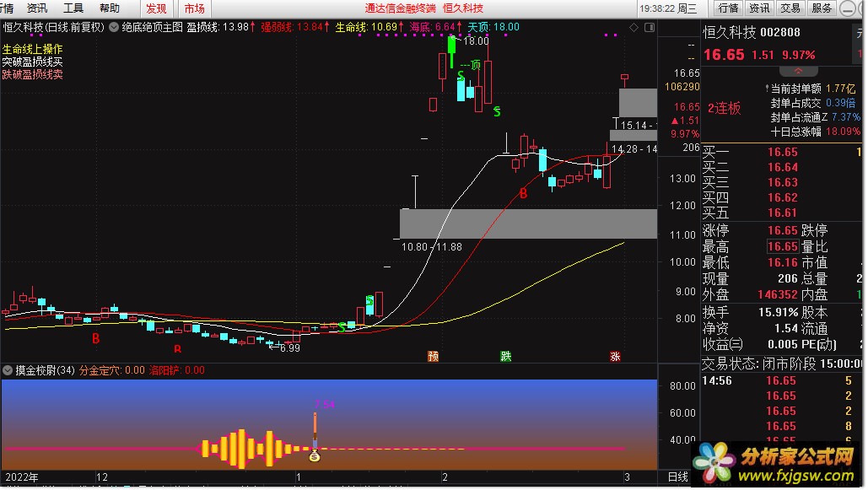Expand the 摸金校尉 indicator dropdown arrow
This screenshot has height=490, width=868.
[x=8, y=370]
